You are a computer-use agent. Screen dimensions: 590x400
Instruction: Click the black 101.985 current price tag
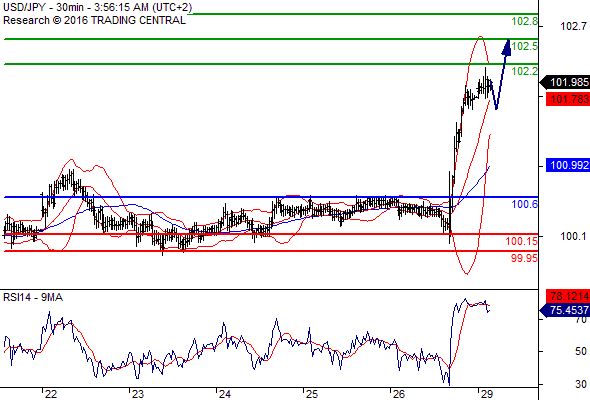click(x=565, y=82)
